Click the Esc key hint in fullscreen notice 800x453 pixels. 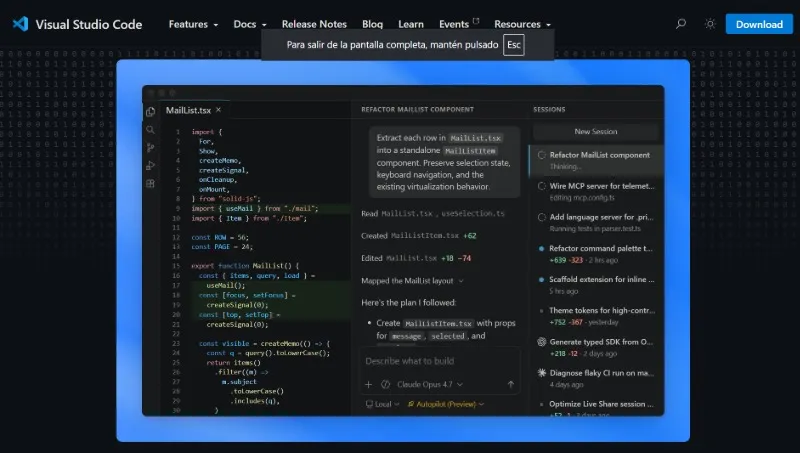click(514, 45)
